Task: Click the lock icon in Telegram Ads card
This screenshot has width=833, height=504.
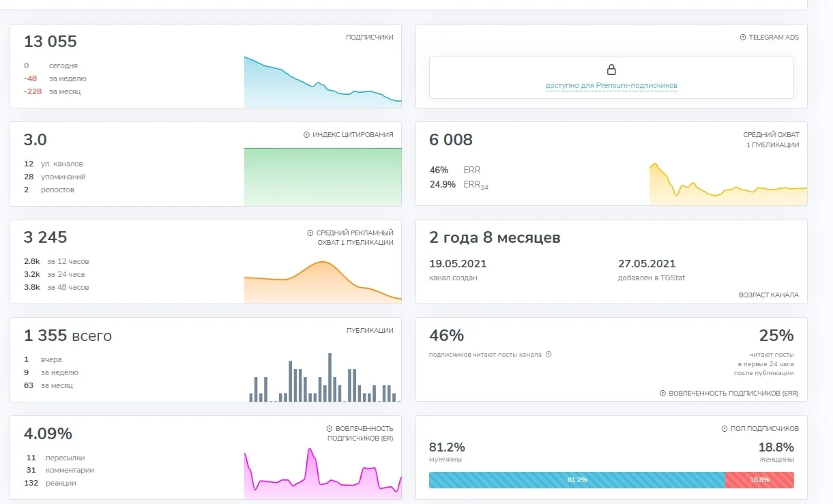Action: point(611,70)
